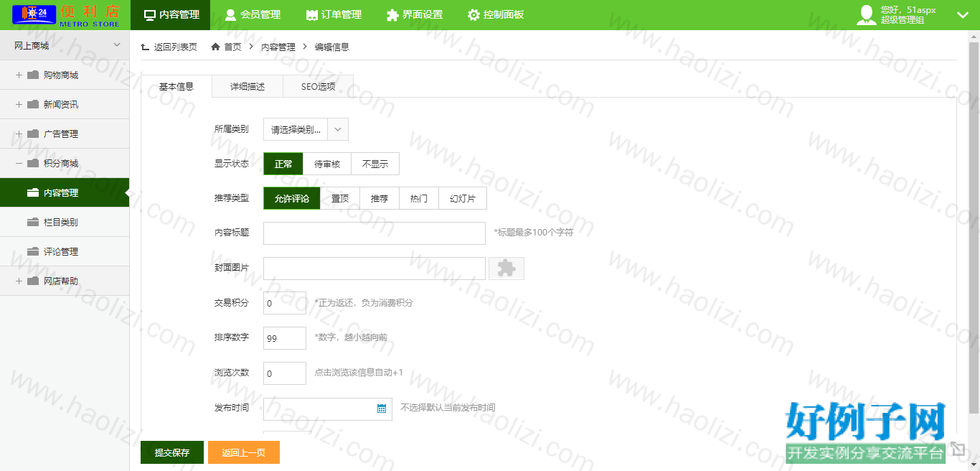Set display status to 正常
980x471 pixels.
tap(283, 164)
